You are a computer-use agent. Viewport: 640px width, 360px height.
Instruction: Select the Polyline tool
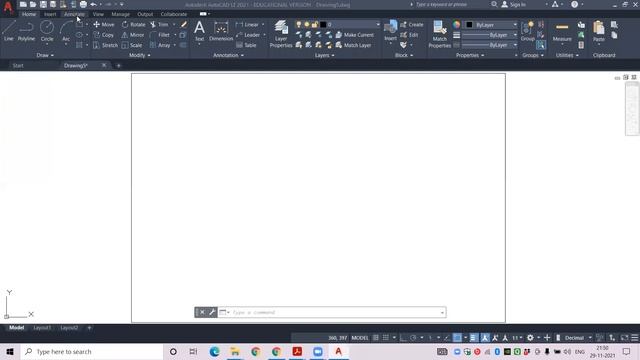[x=26, y=31]
